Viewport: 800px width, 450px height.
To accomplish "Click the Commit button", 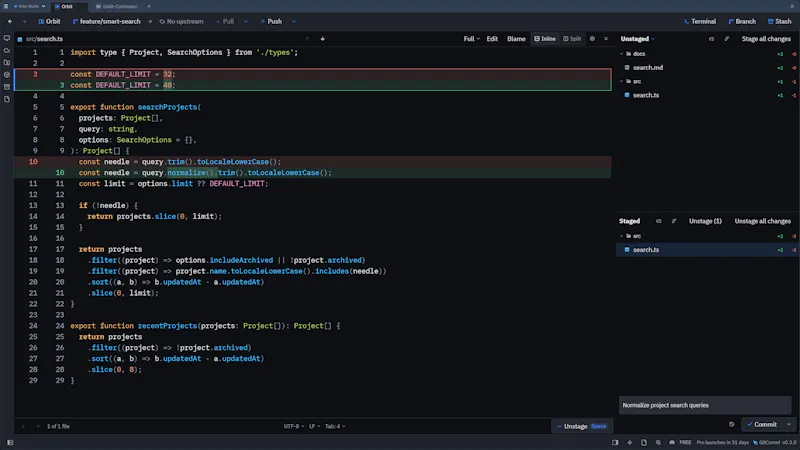I will 762,424.
